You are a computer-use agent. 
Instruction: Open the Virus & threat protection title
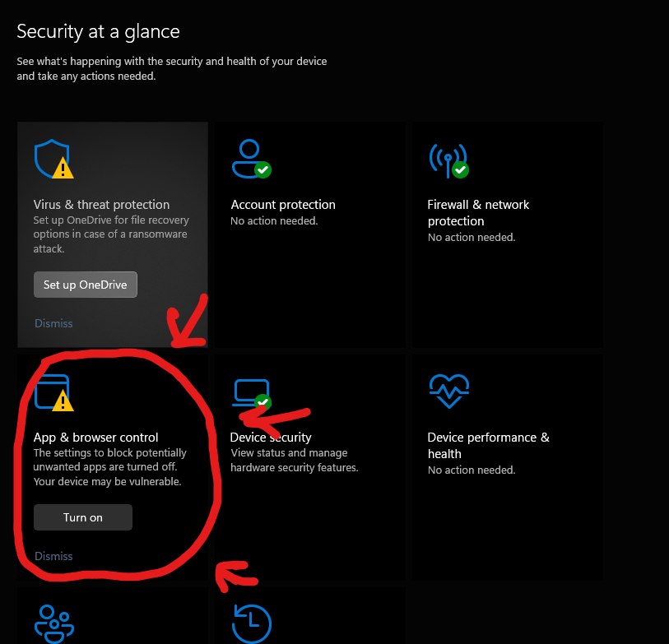point(101,205)
